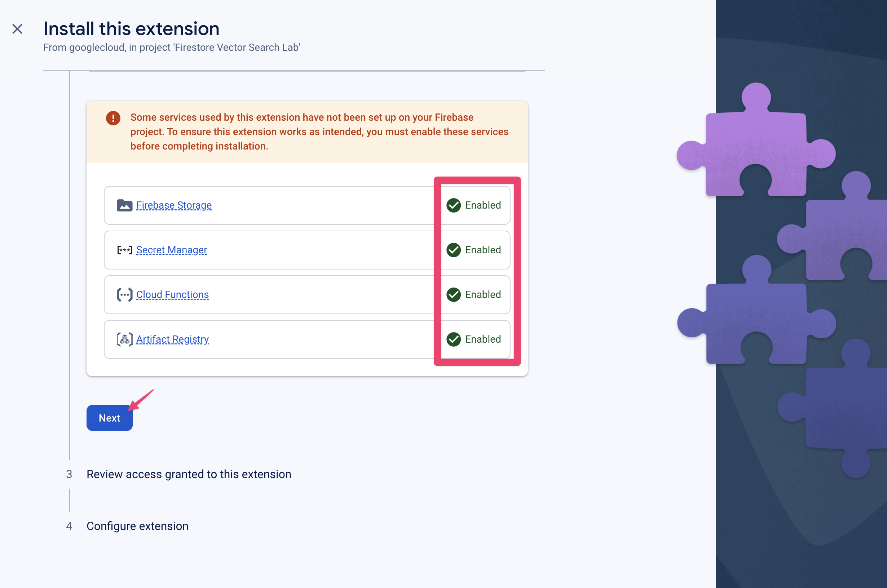The width and height of the screenshot is (887, 588).
Task: Open the Firebase Storage service link
Action: click(173, 205)
